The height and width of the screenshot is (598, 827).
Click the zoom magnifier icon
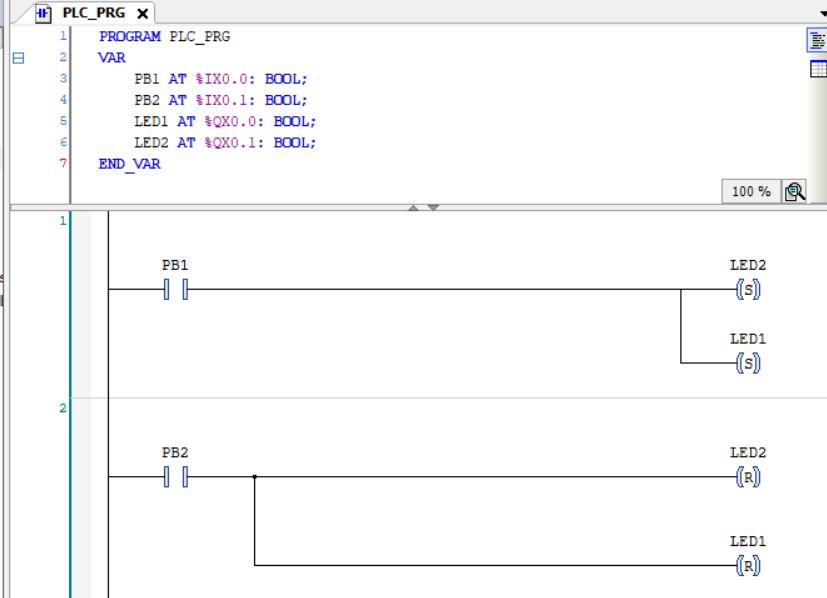click(795, 191)
